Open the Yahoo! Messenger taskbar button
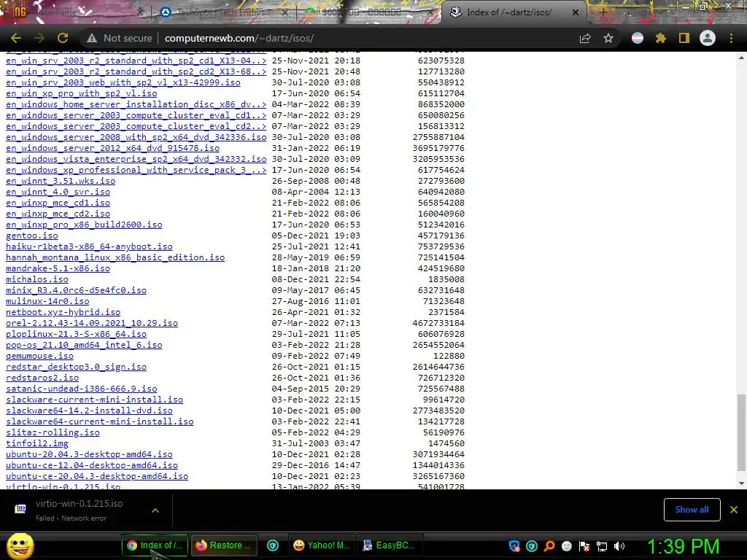The height and width of the screenshot is (560, 747). point(322,545)
